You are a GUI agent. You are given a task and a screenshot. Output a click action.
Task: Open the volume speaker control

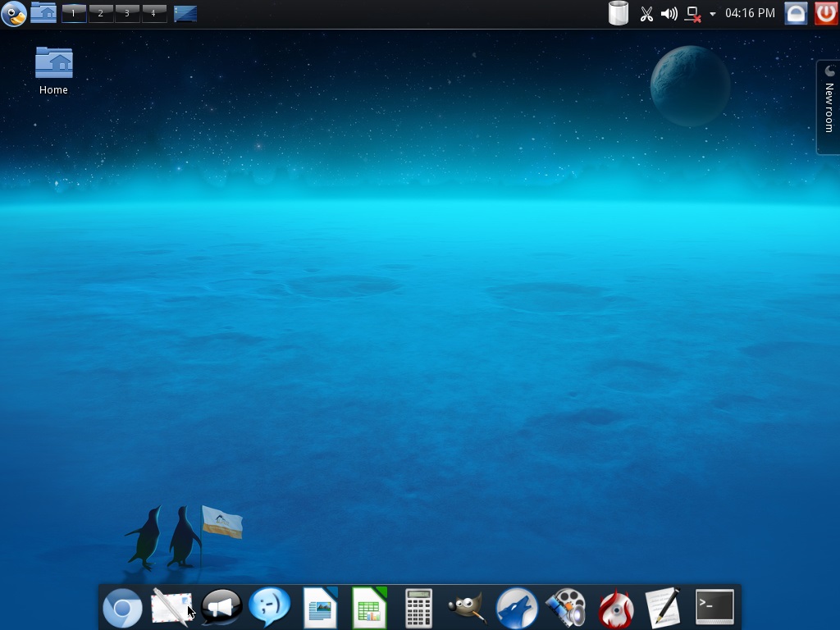(669, 14)
